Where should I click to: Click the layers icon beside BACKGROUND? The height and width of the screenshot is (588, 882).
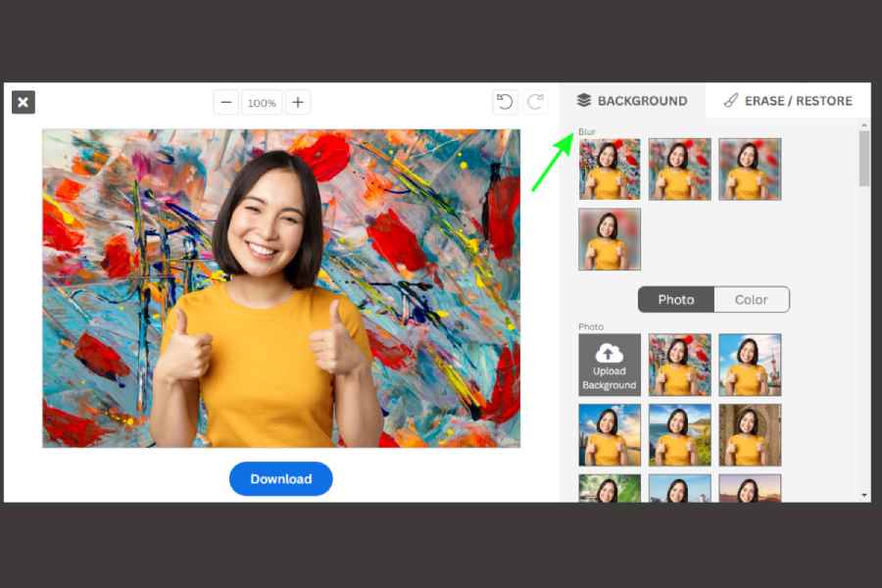[584, 100]
